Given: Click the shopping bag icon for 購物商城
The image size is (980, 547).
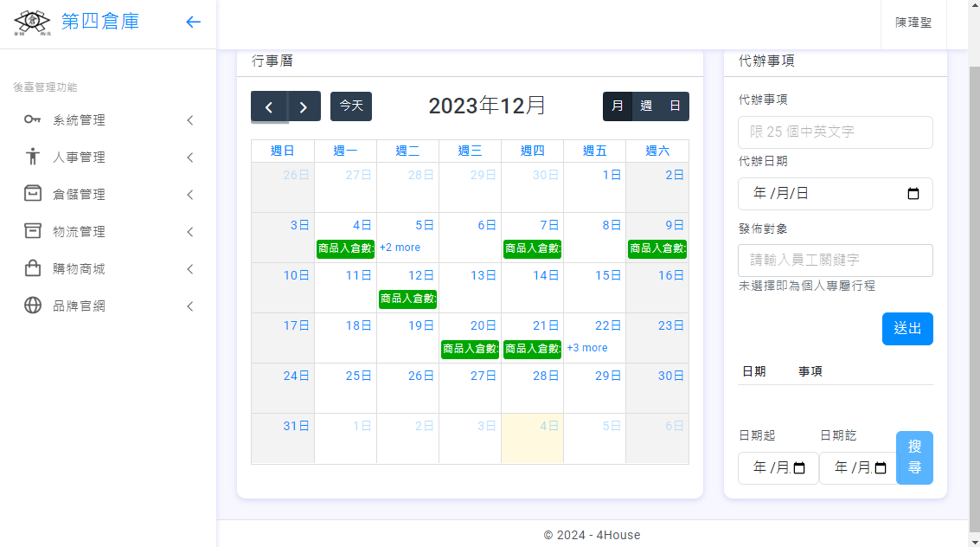Looking at the screenshot, I should click(33, 268).
